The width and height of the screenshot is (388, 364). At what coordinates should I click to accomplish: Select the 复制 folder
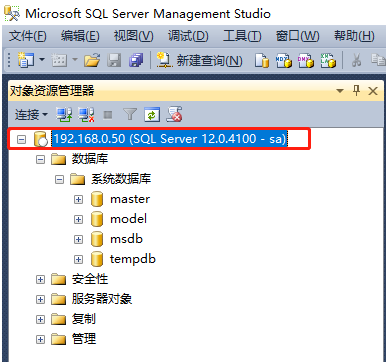[x=84, y=319]
